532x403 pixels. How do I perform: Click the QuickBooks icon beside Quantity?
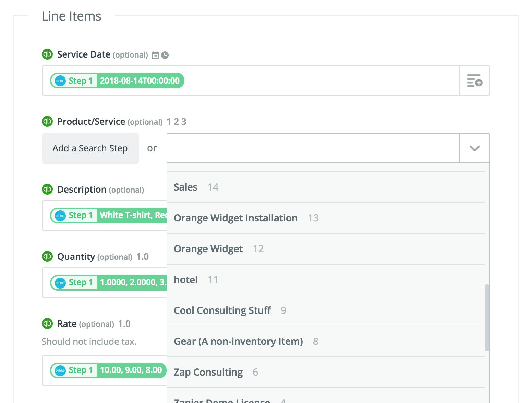(x=47, y=256)
